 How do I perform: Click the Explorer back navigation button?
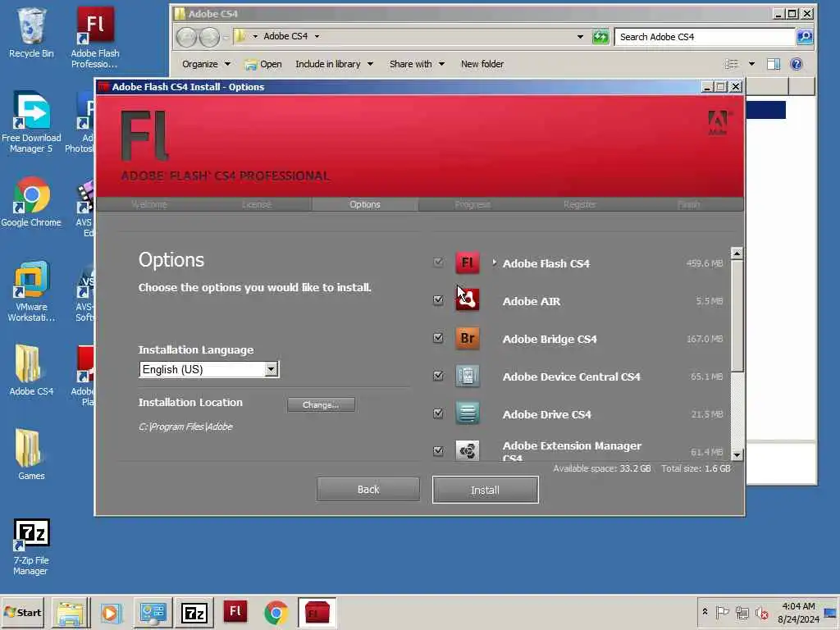(x=186, y=36)
